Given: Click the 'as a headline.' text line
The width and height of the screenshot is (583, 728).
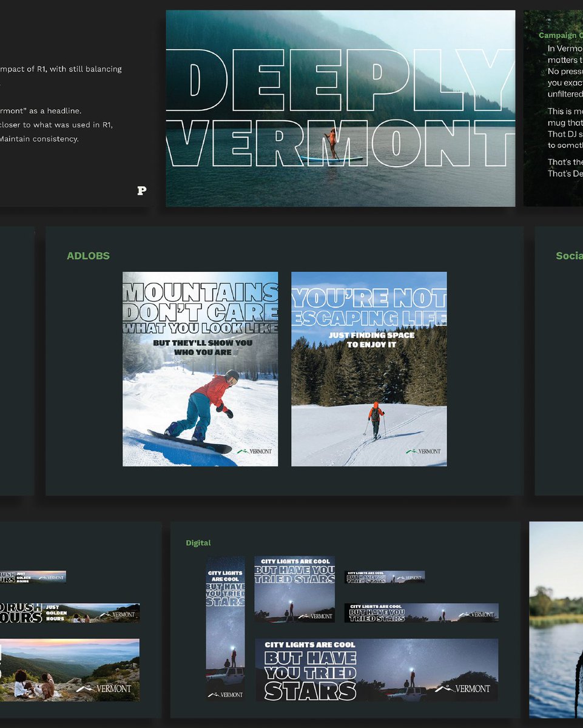Looking at the screenshot, I should pyautogui.click(x=41, y=111).
